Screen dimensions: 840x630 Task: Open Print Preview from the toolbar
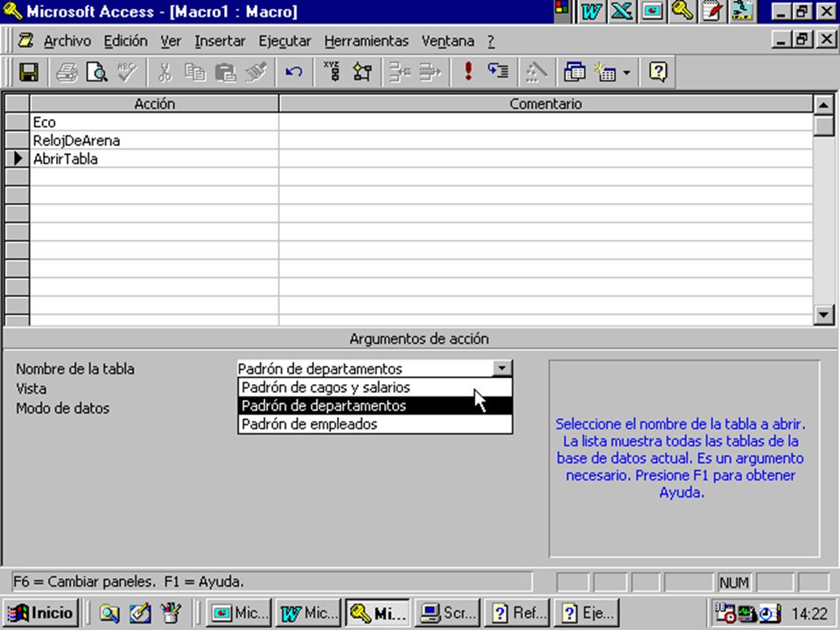click(97, 72)
